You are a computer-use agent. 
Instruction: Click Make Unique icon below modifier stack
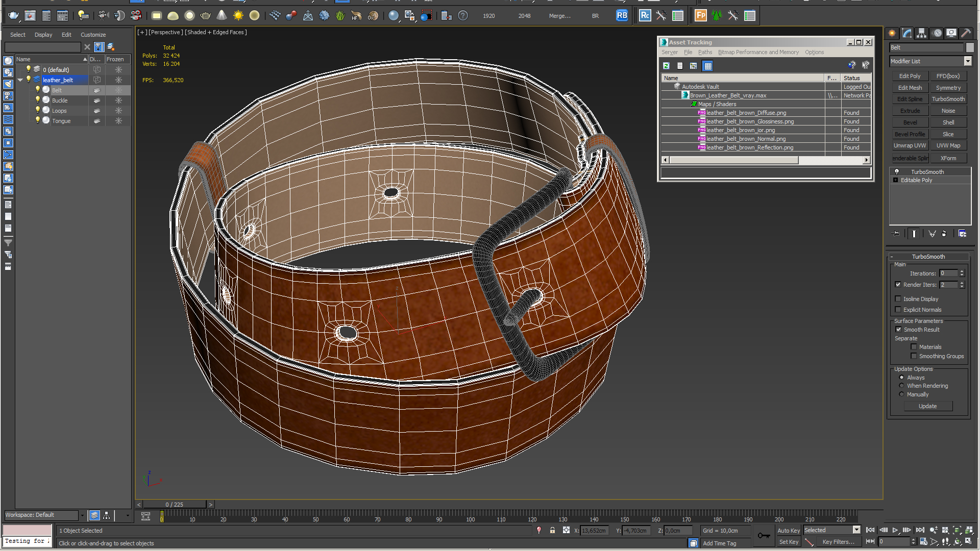[932, 234]
